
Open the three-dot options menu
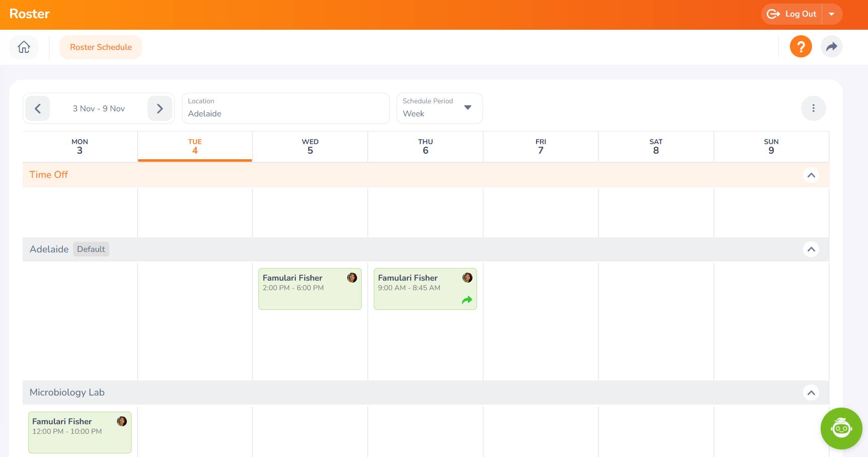pyautogui.click(x=813, y=108)
